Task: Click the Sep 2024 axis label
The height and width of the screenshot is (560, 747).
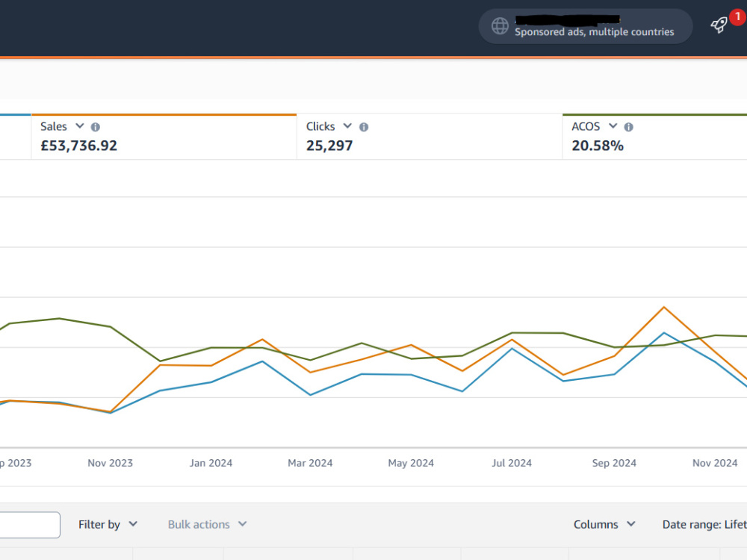Action: (x=614, y=463)
